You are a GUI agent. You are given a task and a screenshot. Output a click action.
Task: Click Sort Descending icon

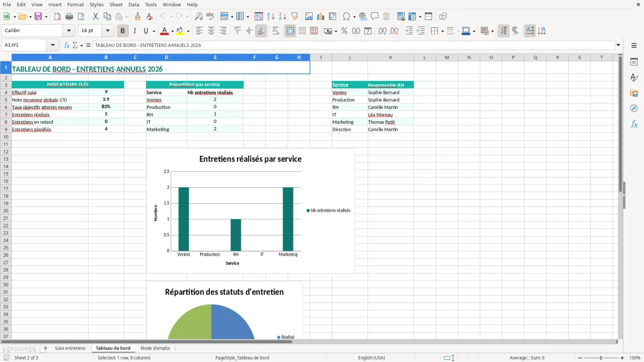(x=282, y=17)
